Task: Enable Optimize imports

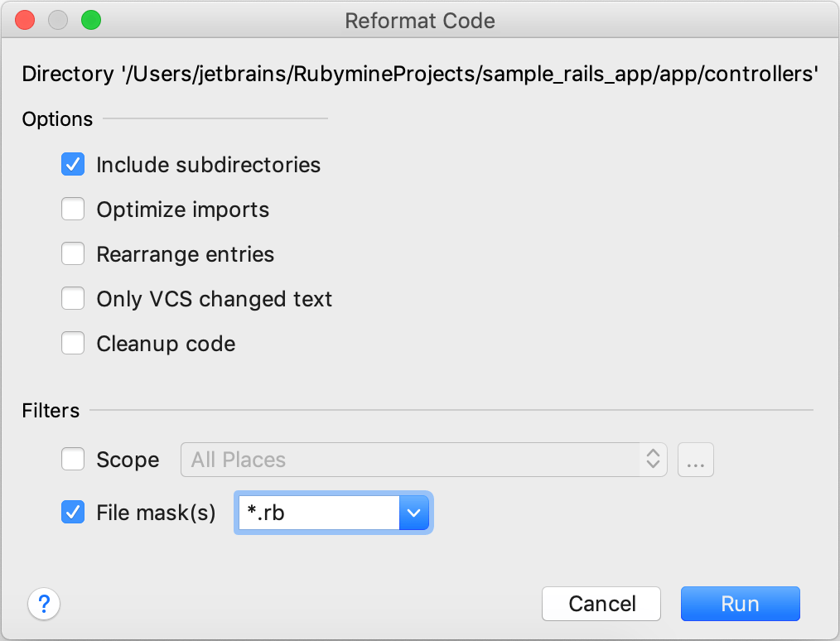Action: (x=73, y=209)
